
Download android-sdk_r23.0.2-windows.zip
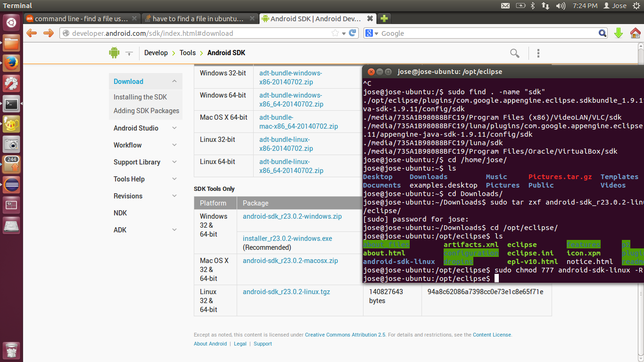[292, 216]
